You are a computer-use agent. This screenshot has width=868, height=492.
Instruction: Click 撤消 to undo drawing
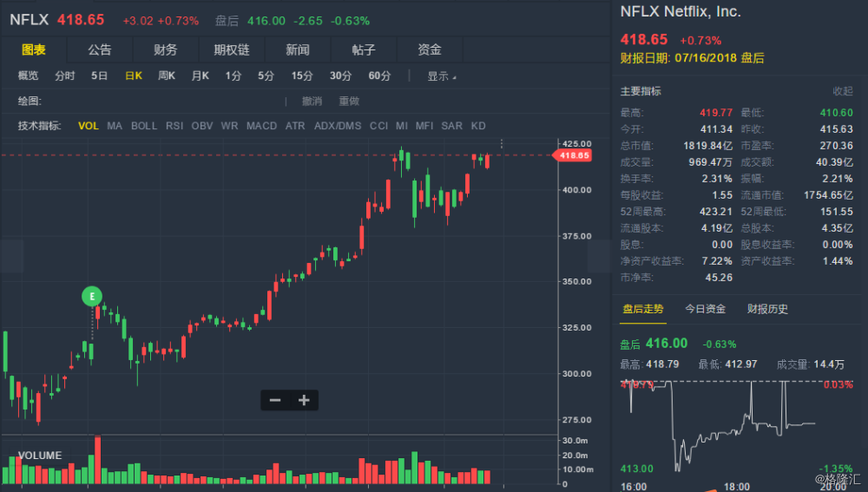click(312, 102)
